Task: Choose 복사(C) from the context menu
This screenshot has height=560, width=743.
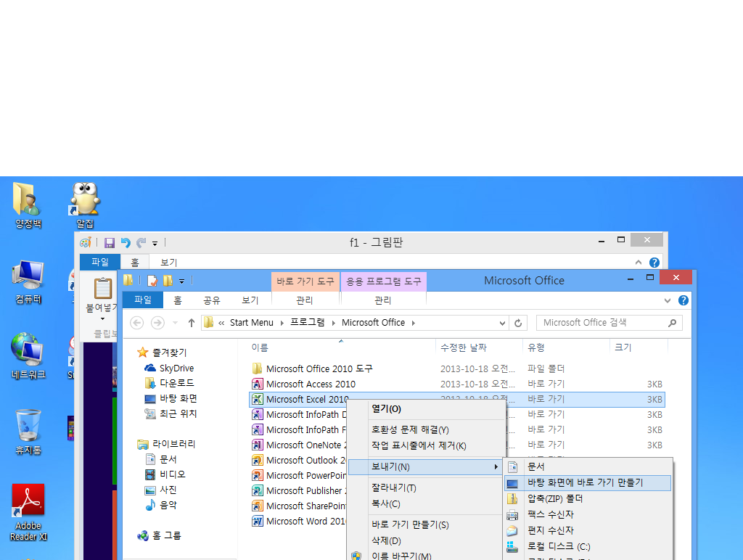Action: (x=386, y=504)
